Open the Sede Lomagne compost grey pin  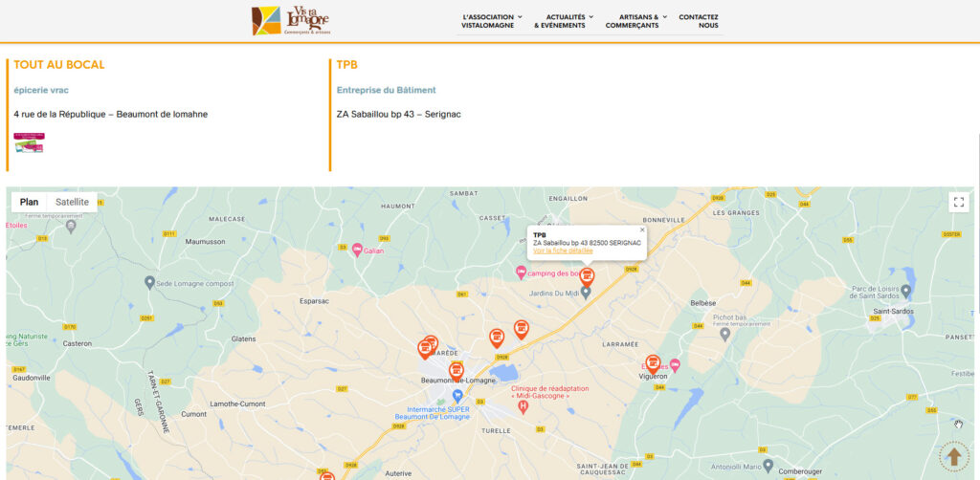tap(149, 283)
